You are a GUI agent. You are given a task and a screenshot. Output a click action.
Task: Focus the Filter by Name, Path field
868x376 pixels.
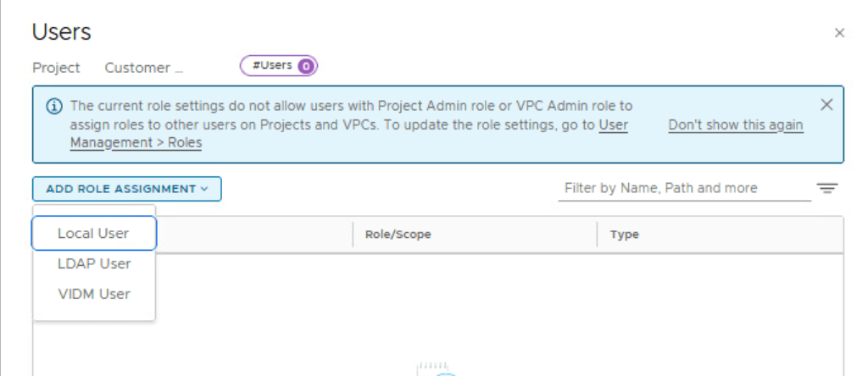click(x=683, y=188)
